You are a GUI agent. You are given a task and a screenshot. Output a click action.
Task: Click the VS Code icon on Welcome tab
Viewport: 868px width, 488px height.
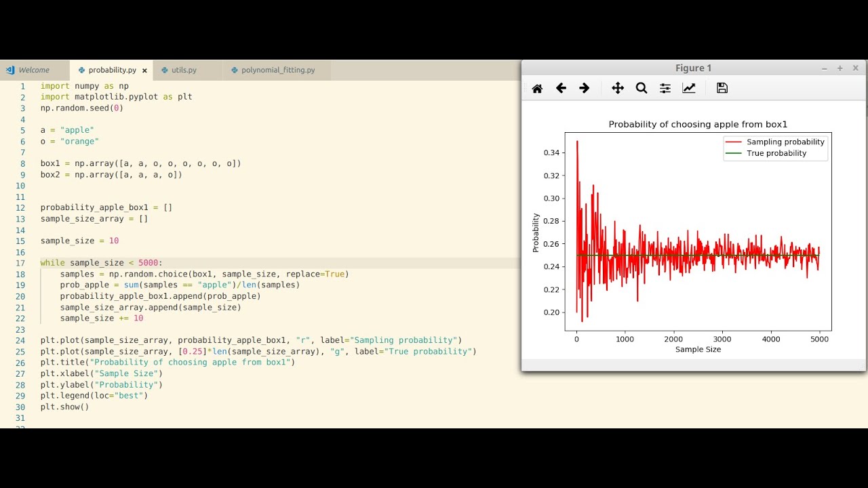(10, 70)
